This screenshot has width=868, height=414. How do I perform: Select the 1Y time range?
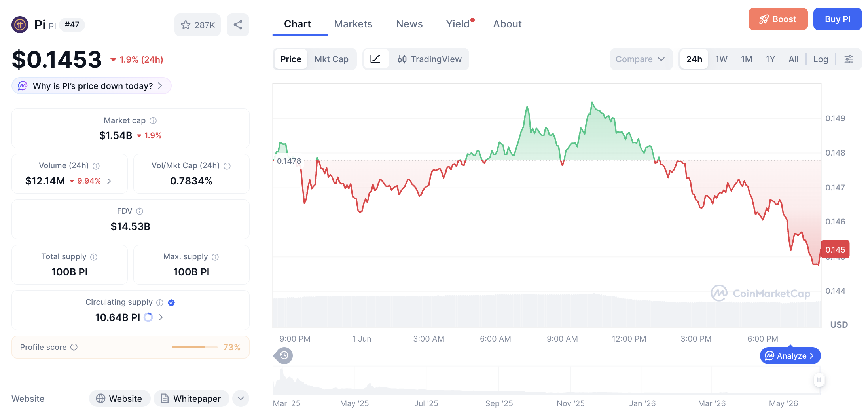click(770, 59)
